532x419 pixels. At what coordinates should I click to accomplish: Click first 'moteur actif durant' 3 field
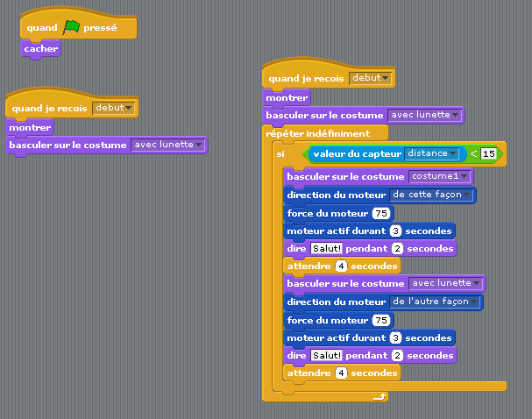[395, 231]
